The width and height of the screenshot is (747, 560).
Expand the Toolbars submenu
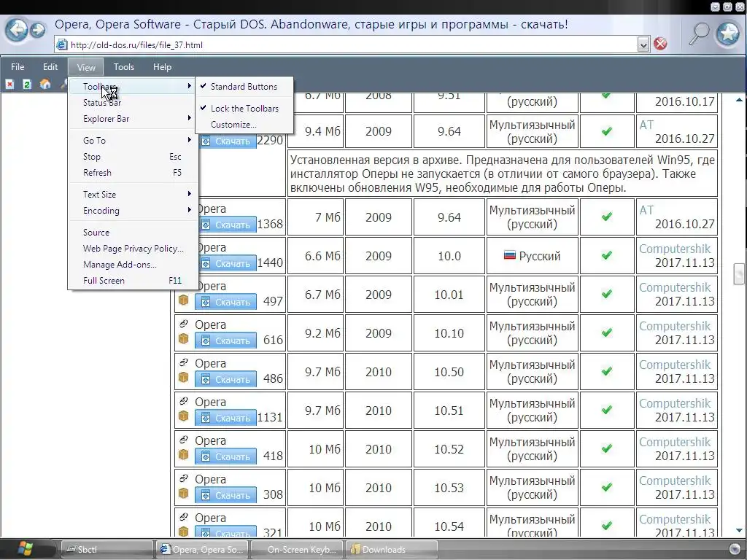133,87
